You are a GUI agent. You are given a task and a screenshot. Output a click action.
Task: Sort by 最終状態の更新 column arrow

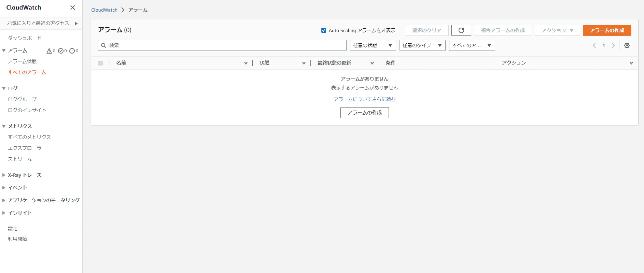(x=372, y=63)
